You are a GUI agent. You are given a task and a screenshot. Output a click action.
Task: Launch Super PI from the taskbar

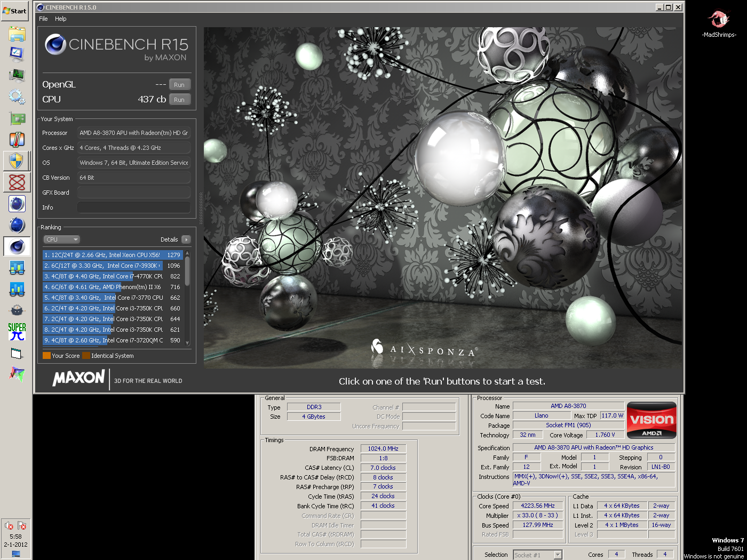pos(17,331)
